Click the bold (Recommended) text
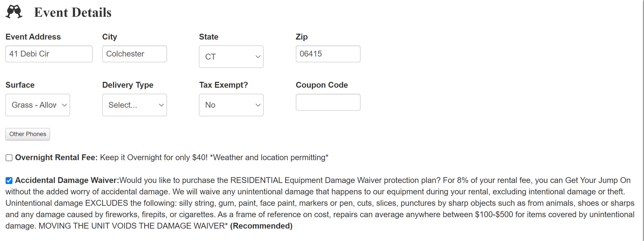Screen dimensions: 644x241 point(261,226)
